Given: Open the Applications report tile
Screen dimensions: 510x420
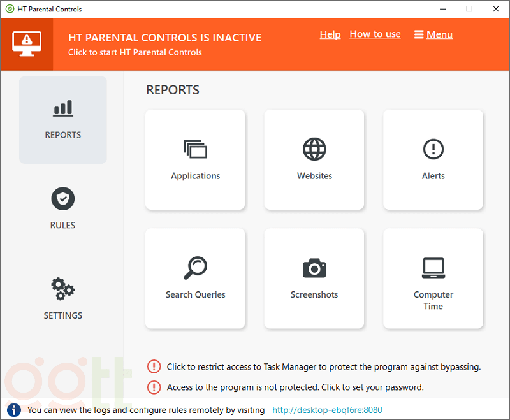Looking at the screenshot, I should (x=195, y=159).
